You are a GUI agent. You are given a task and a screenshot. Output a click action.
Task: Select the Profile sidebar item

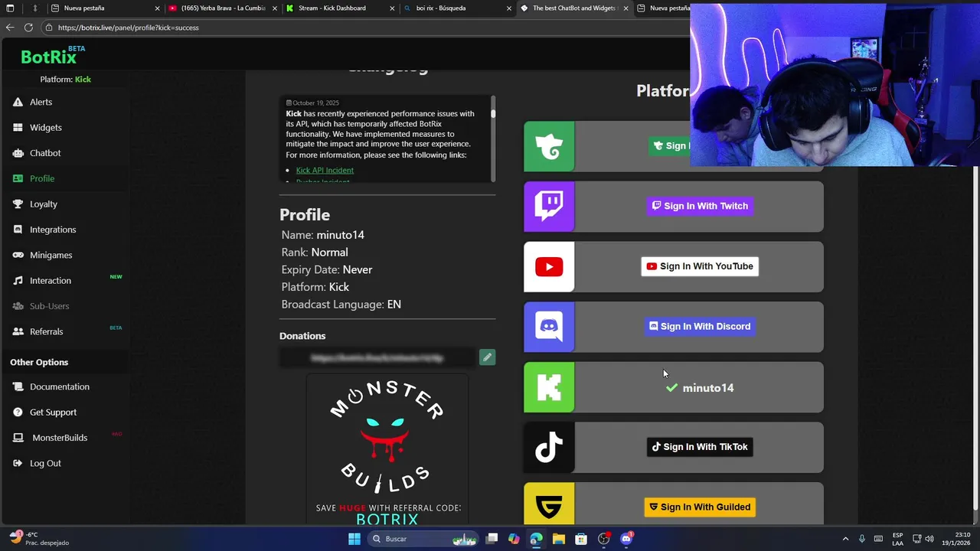[x=41, y=178]
